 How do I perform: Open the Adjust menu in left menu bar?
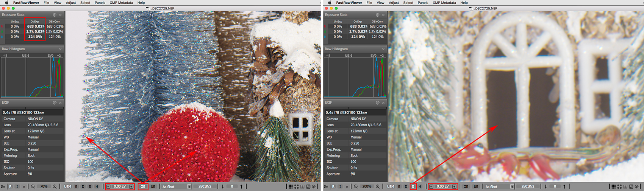(71, 3)
